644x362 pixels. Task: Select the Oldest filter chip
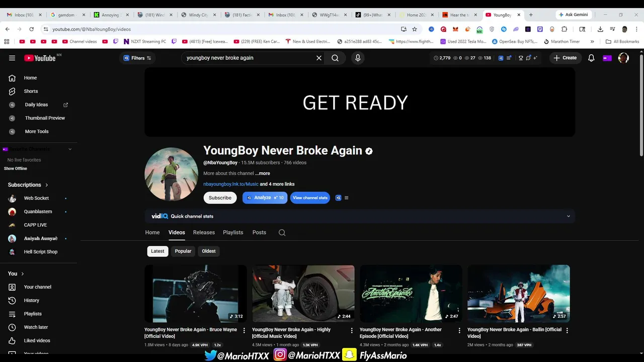click(209, 251)
